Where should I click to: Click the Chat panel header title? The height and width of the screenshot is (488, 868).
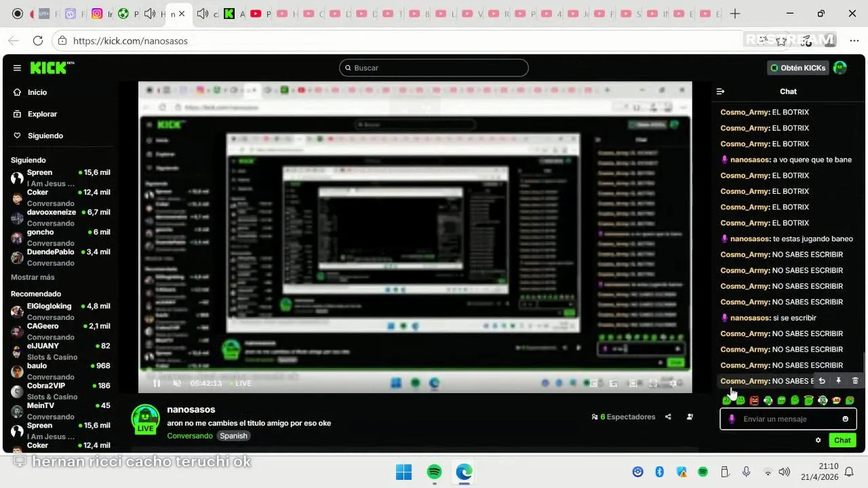788,91
